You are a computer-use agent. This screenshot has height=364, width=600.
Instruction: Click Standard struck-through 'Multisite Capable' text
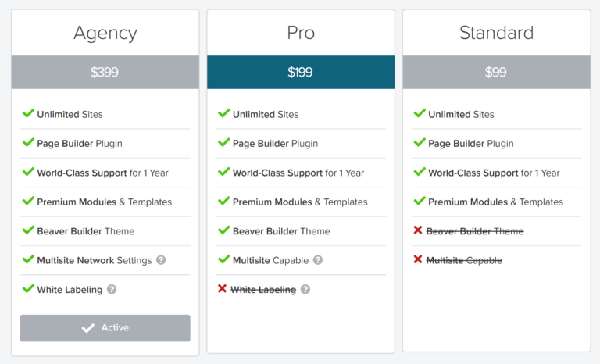pos(464,261)
